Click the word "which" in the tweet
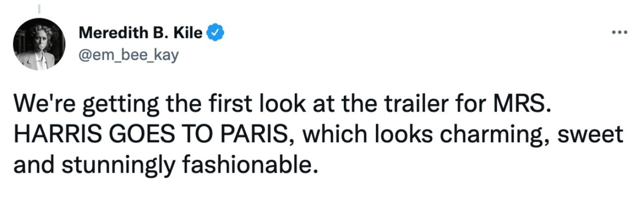Image resolution: width=644 pixels, height=198 pixels. coord(335,134)
